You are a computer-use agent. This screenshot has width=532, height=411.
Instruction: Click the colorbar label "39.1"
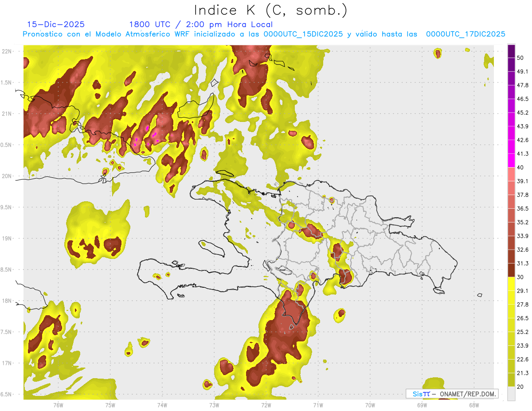[523, 181]
